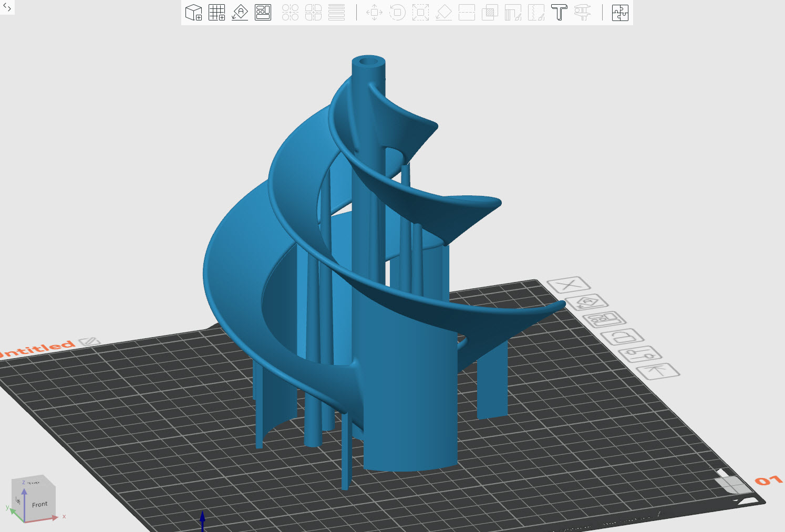Open the Measure caliper tool

(582, 12)
